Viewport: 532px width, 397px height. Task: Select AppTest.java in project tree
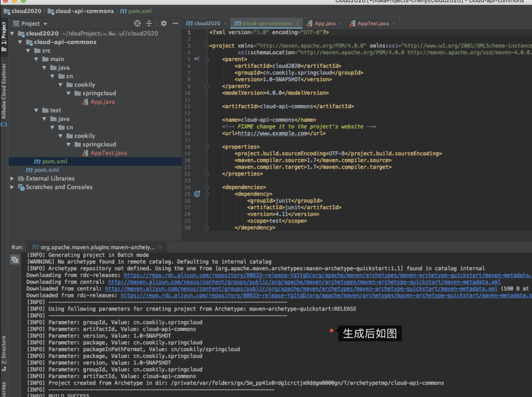[109, 153]
